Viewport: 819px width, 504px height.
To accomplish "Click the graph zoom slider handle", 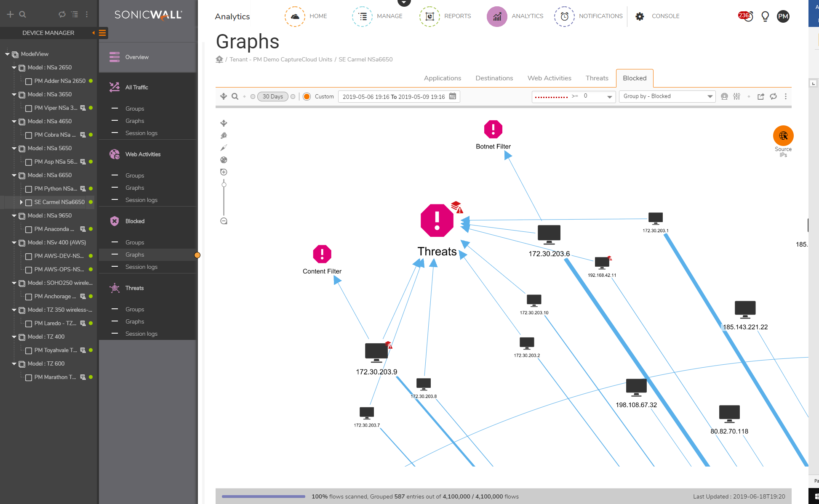I will pyautogui.click(x=224, y=185).
